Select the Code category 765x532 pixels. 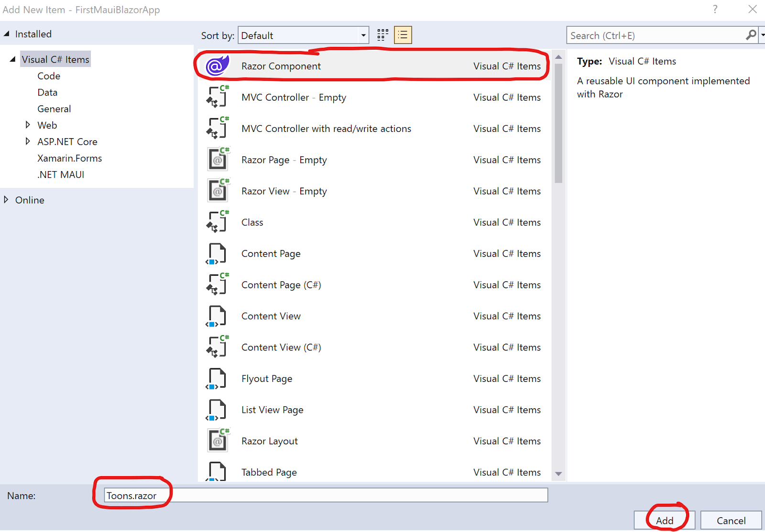[49, 76]
